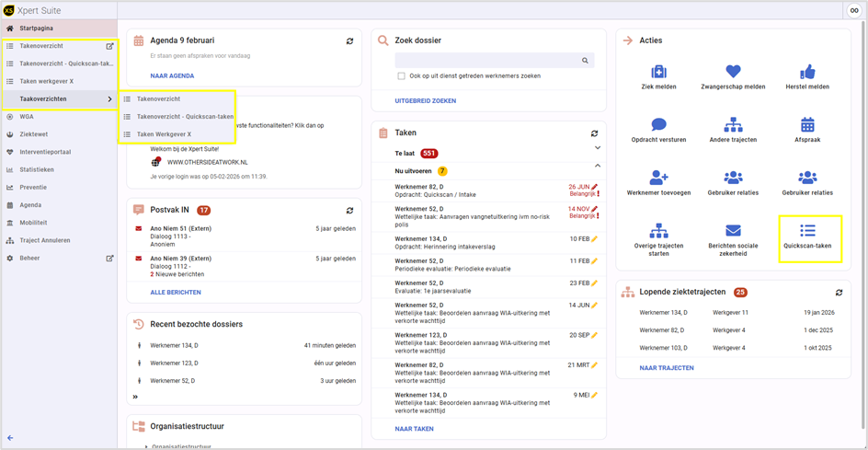The height and width of the screenshot is (450, 868).
Task: Refresh the Agenda 9 februari widget
Action: click(x=349, y=41)
